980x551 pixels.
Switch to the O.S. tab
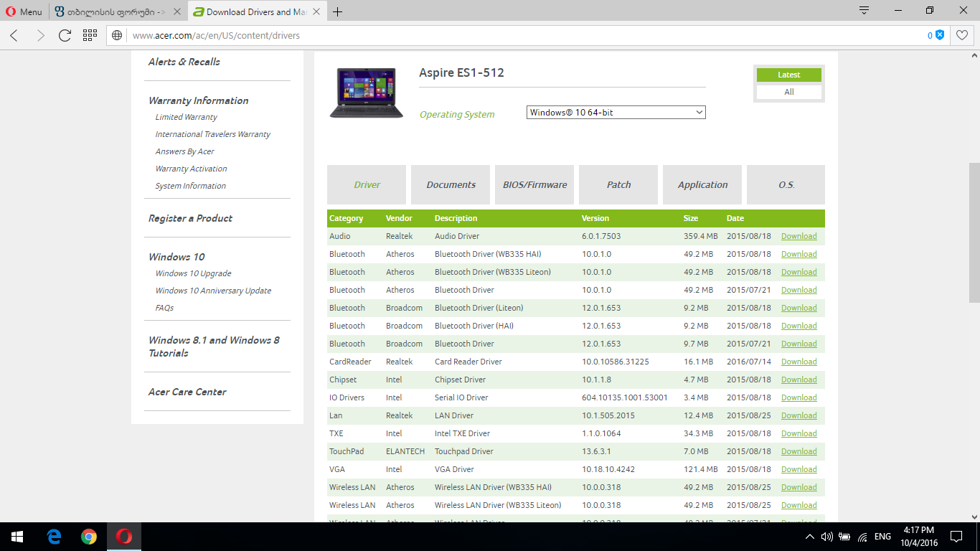click(x=786, y=184)
